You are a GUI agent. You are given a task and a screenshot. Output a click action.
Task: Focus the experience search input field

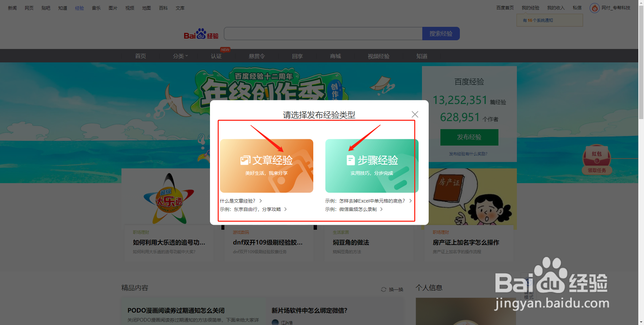tap(323, 34)
